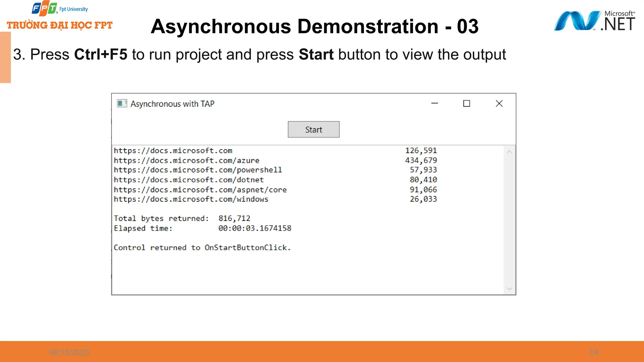Minimize the Asynchronous with TAP window

(x=435, y=103)
